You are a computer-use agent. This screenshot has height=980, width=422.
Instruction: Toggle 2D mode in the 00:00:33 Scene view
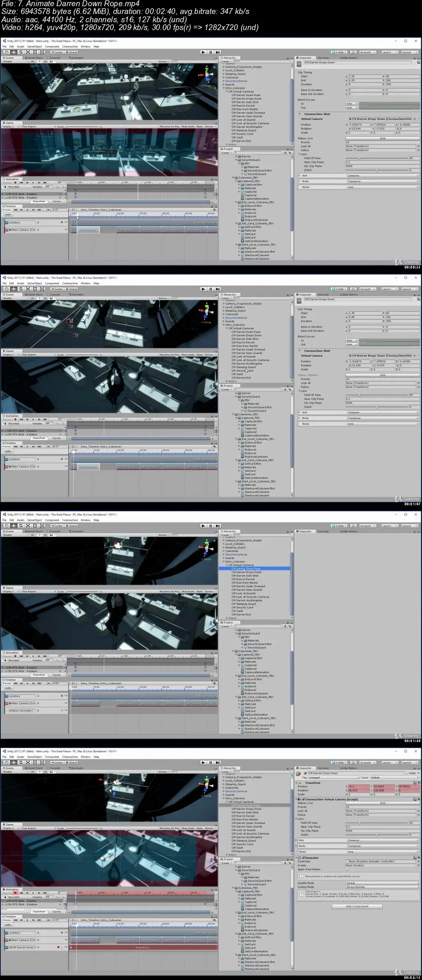[33, 62]
